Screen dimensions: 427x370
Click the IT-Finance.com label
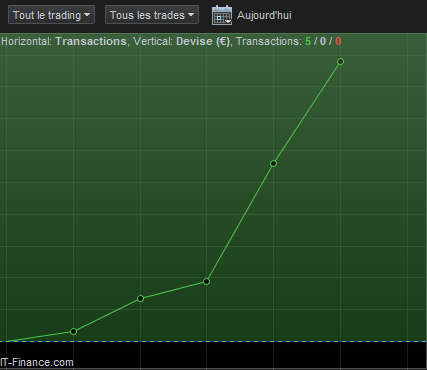[x=37, y=362]
